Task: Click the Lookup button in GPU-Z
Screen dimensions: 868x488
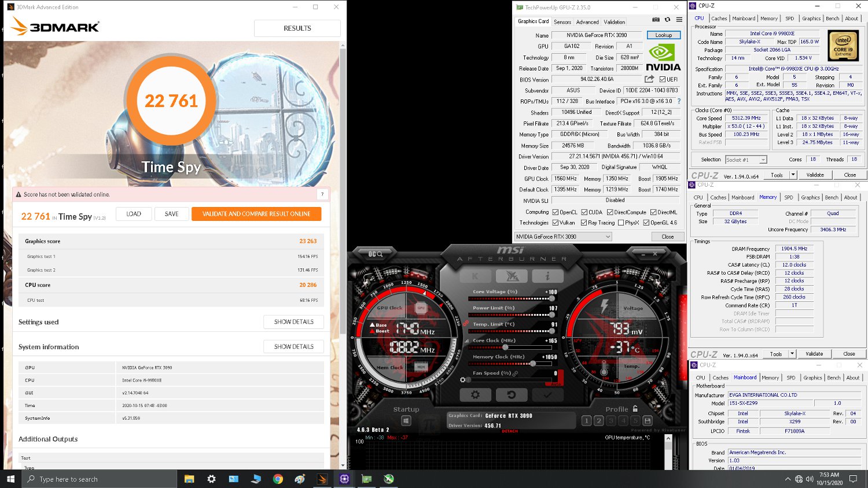Action: [x=664, y=35]
